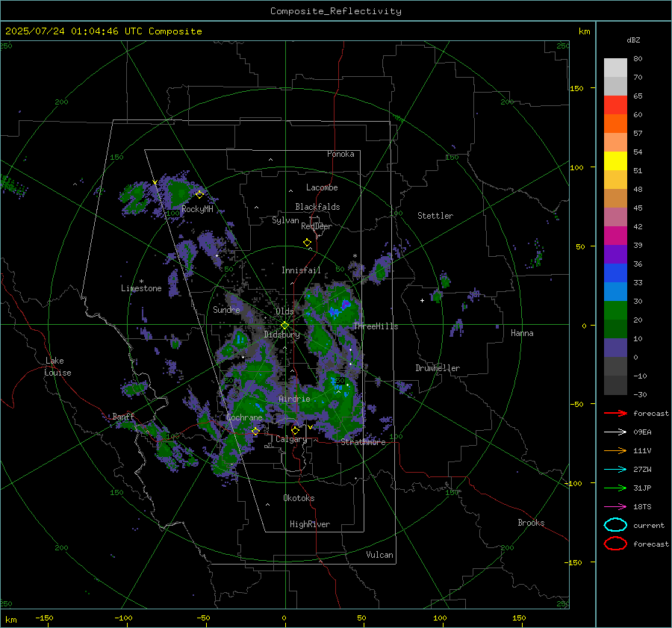Click the green 31JP arrow icon
This screenshot has height=628, width=672.
[615, 488]
